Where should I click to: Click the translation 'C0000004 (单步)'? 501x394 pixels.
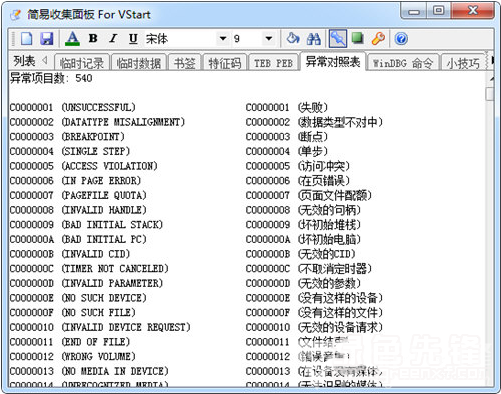[287, 151]
